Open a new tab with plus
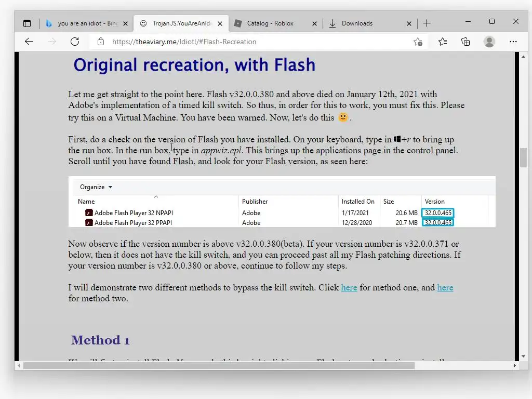The width and height of the screenshot is (532, 399). pyautogui.click(x=427, y=23)
